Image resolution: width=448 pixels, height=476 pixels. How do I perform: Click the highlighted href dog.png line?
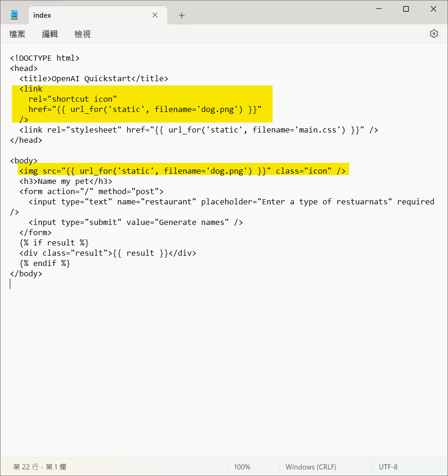coord(145,110)
